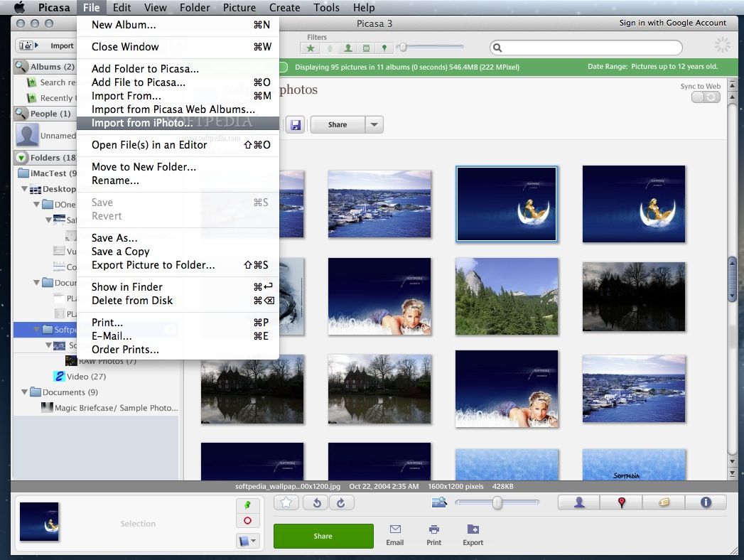Collapse the Folders tree section
744x560 pixels.
[x=21, y=157]
